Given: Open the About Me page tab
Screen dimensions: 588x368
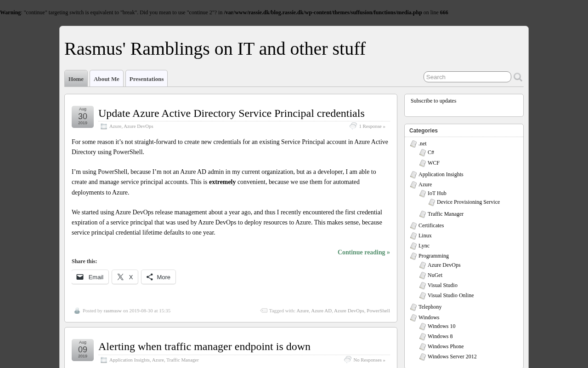Looking at the screenshot, I should coord(106,79).
